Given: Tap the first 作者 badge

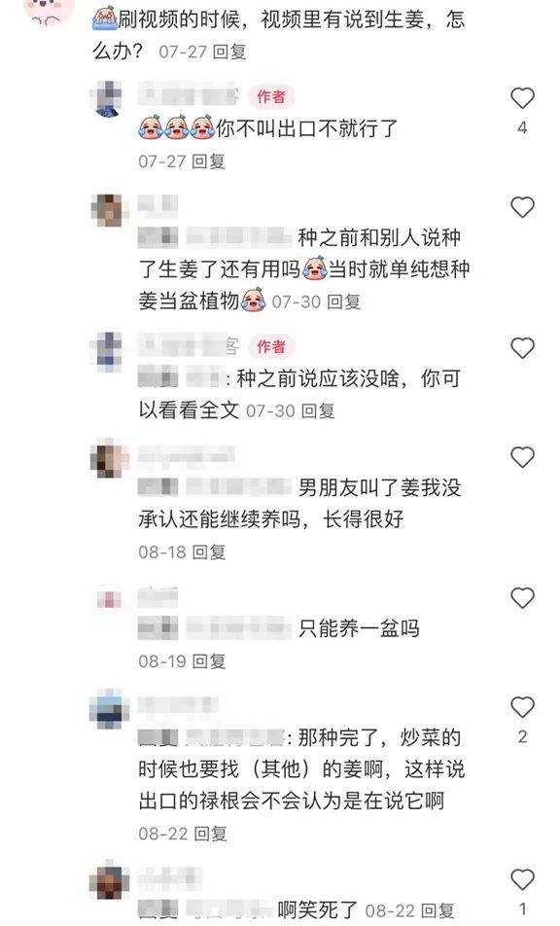Looking at the screenshot, I should (x=271, y=97).
